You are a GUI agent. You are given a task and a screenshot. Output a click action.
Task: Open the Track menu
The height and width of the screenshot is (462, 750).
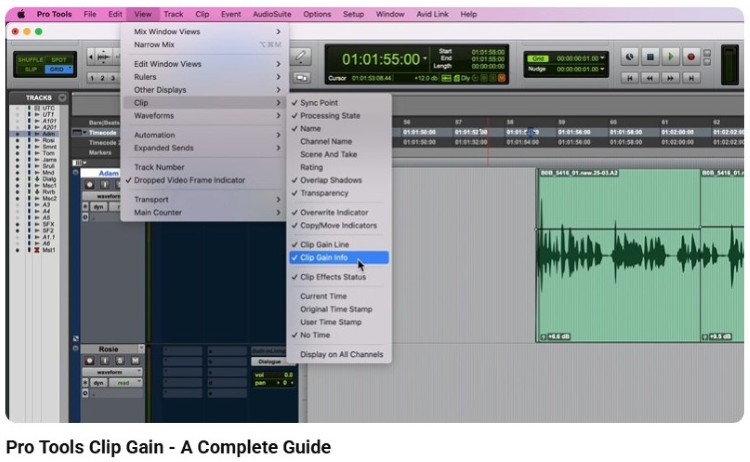click(173, 14)
